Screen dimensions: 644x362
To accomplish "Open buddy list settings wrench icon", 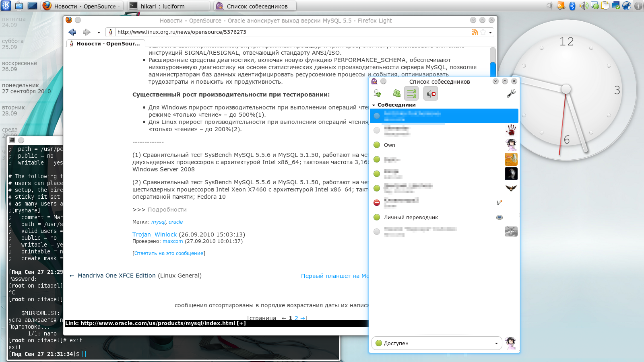I will [511, 94].
